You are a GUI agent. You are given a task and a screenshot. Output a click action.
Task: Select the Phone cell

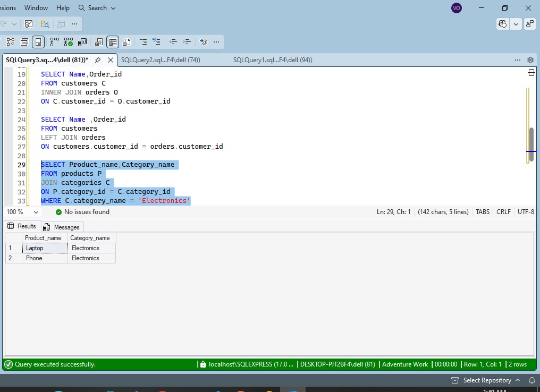[x=45, y=258]
